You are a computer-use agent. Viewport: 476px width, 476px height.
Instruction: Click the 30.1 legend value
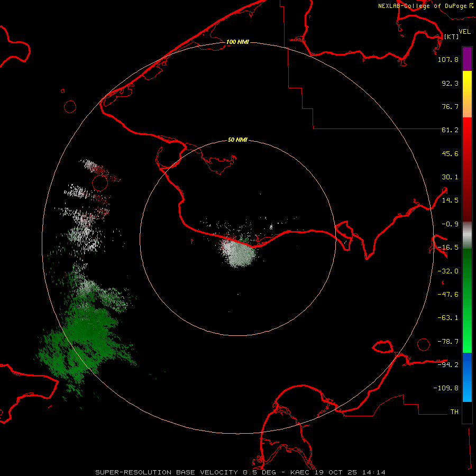[450, 177]
